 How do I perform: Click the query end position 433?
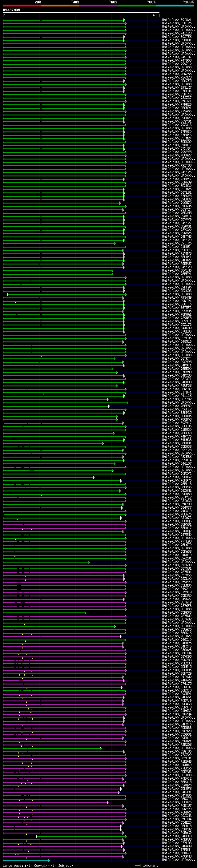pyautogui.click(x=155, y=15)
